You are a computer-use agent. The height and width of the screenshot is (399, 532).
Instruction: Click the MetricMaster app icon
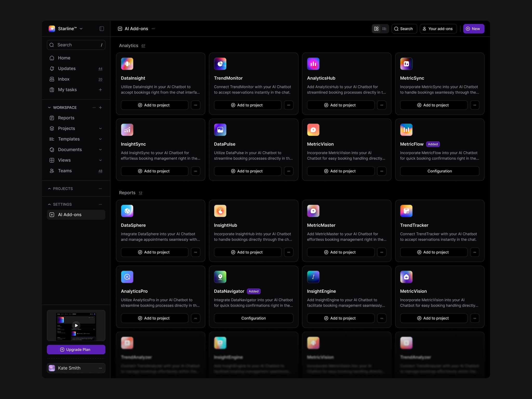313,211
